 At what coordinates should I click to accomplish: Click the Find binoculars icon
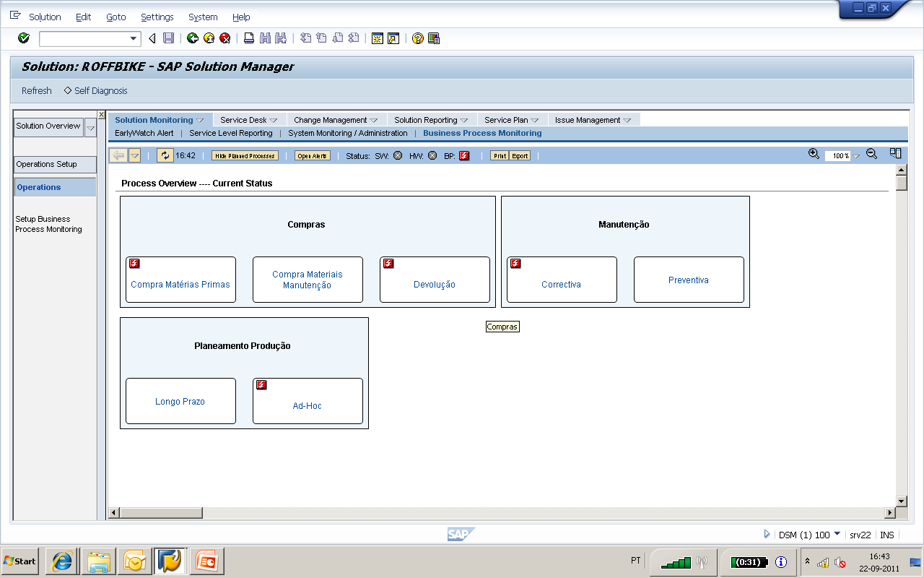point(265,38)
